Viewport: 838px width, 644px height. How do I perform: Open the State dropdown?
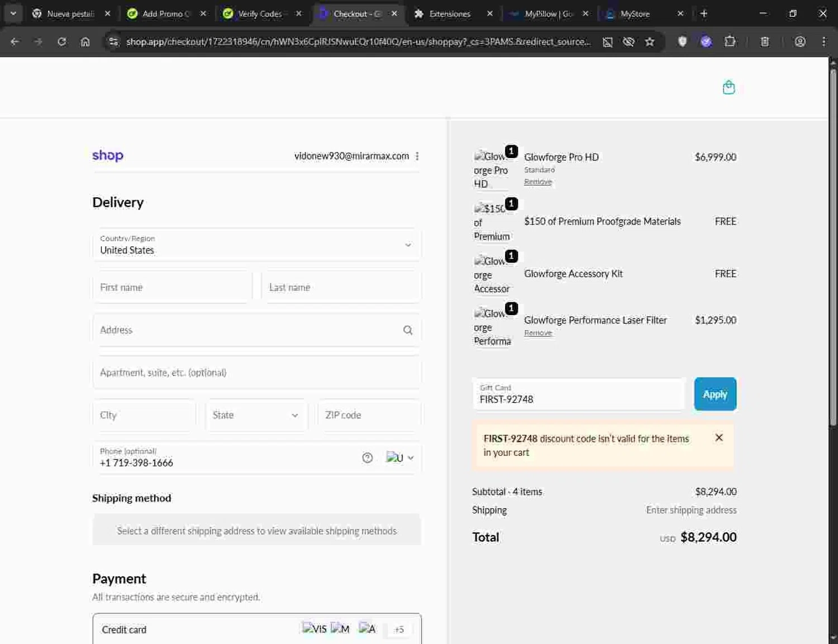(256, 415)
